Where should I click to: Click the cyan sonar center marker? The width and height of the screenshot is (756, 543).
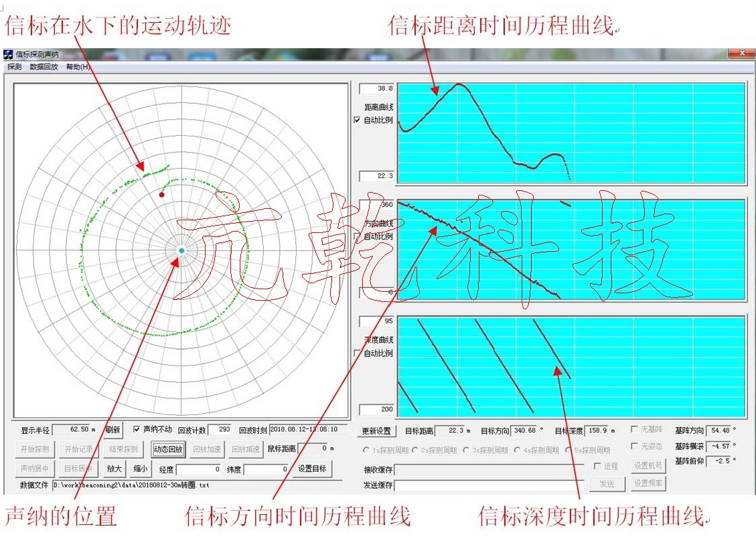click(x=181, y=250)
